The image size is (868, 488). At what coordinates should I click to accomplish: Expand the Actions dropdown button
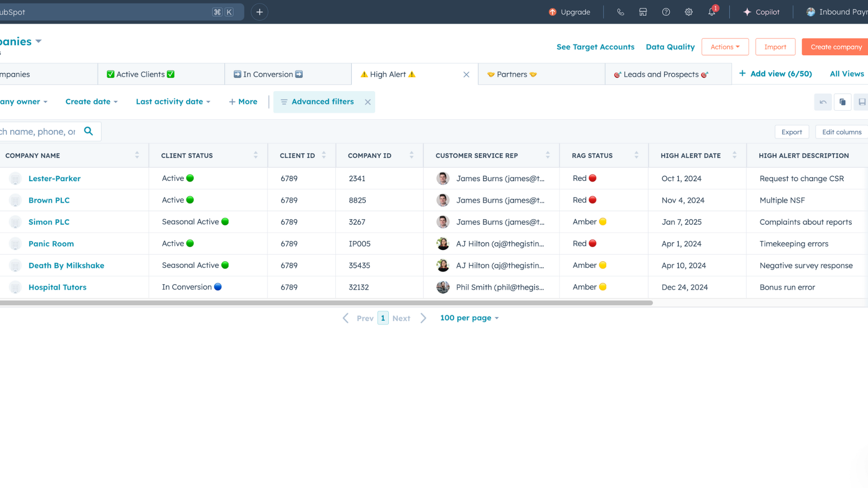[725, 47]
